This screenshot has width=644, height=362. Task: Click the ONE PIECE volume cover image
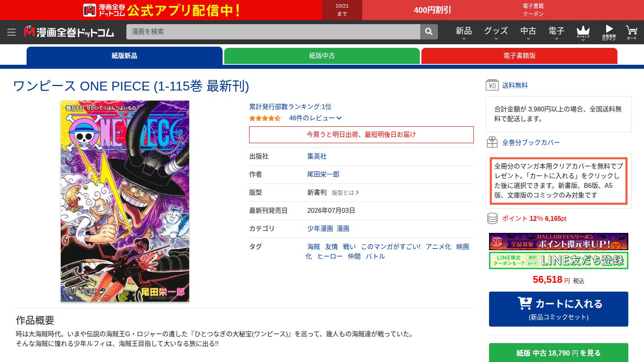125,201
